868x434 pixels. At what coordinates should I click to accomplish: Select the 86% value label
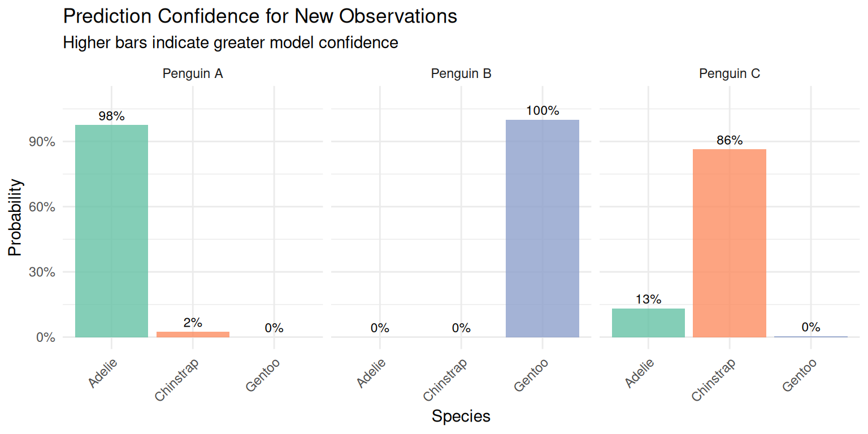click(730, 141)
